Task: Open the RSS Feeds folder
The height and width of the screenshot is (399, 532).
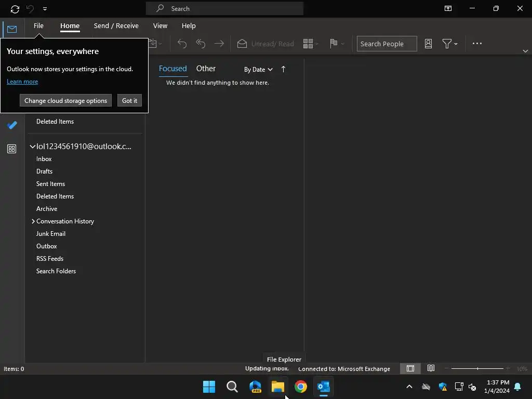Action: [x=50, y=259]
